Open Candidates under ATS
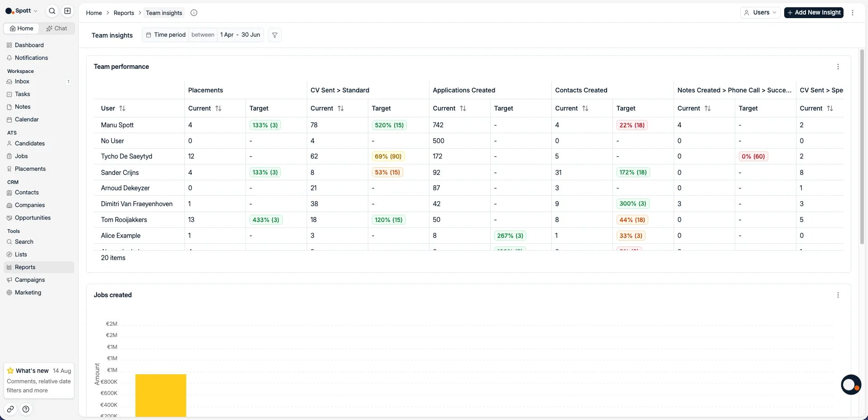Screen dimensions: 868x420 point(39,144)
